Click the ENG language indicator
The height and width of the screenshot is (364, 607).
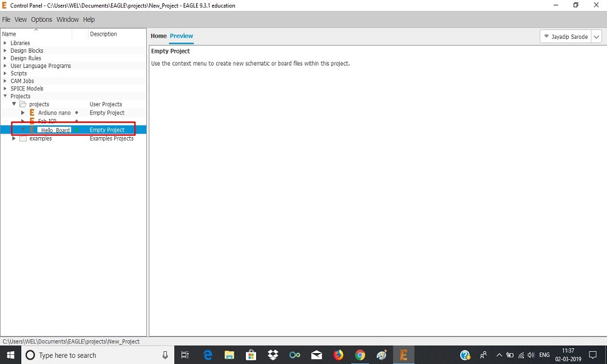[x=544, y=355]
